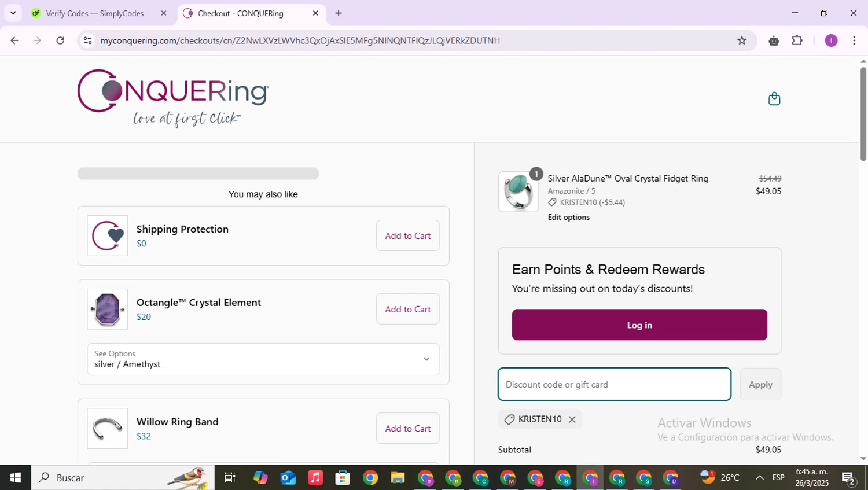This screenshot has height=490, width=868.
Task: Log in to earn rewards points
Action: click(x=639, y=325)
